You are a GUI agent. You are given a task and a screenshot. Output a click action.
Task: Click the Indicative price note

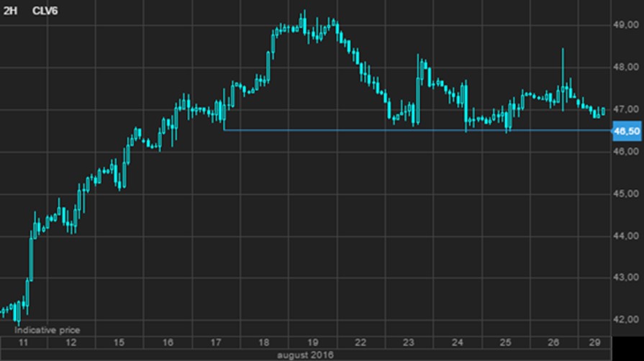[47, 330]
